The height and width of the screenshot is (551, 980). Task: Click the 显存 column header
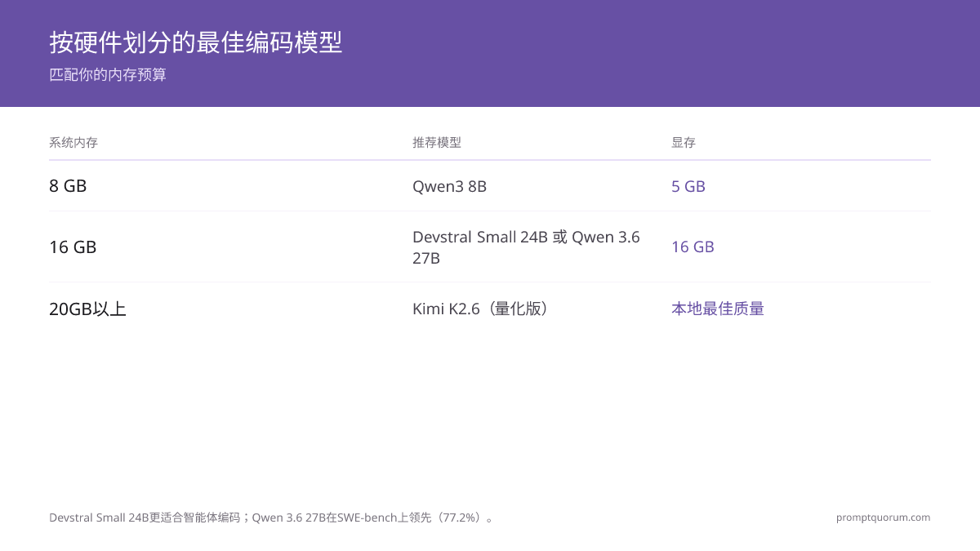pos(684,143)
